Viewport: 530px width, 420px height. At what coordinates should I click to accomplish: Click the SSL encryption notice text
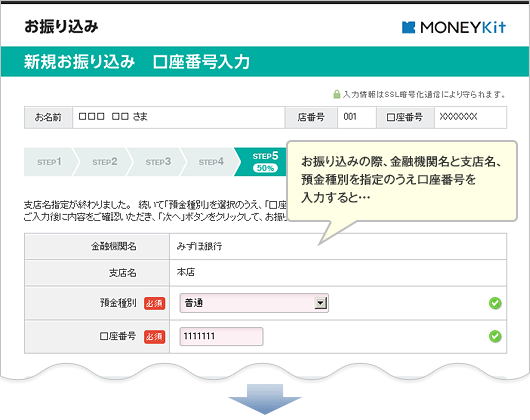click(424, 94)
